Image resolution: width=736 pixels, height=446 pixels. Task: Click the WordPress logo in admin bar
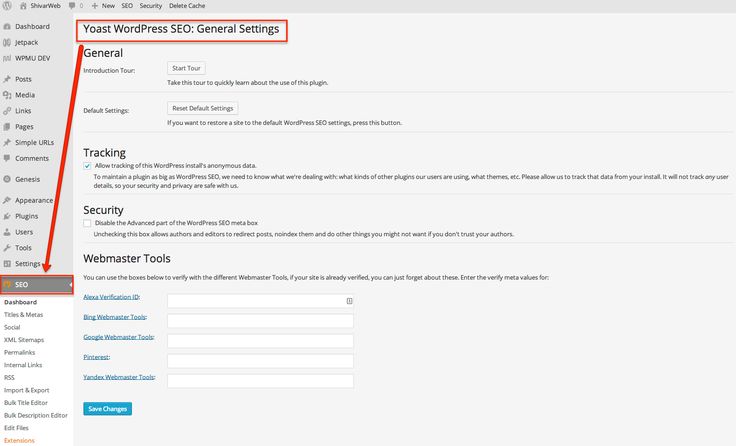click(7, 6)
